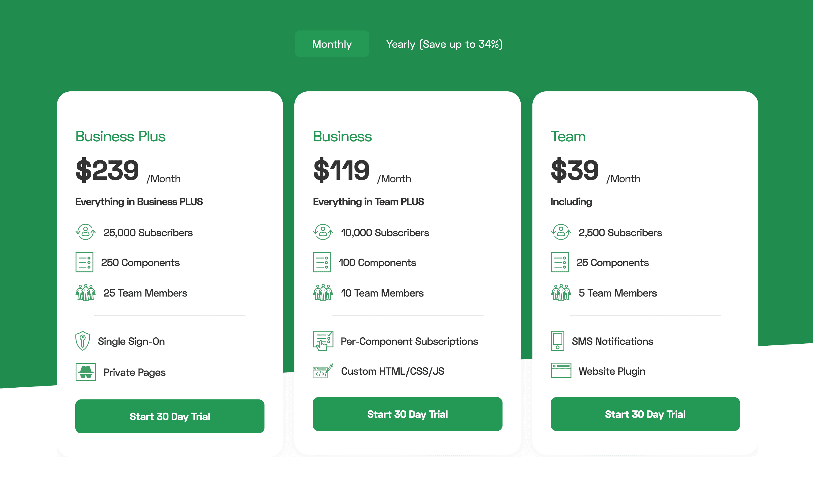Screen dimensions: 813x504
Task: Click the Single Sign-On shield key icon
Action: coord(83,341)
